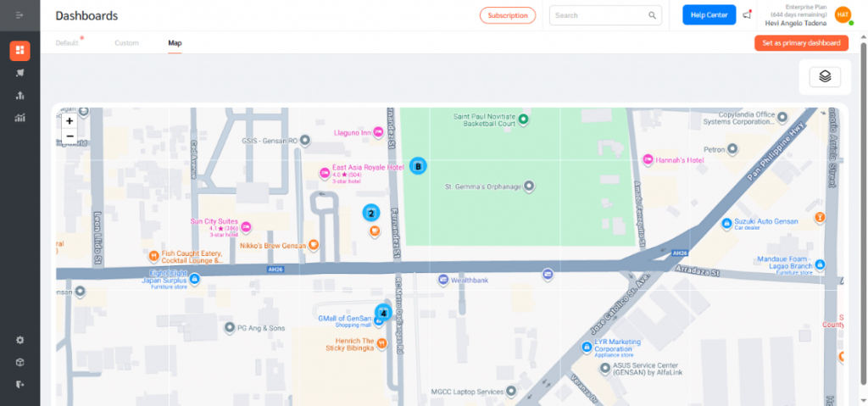Screen dimensions: 868x406
Task: Open the announcements megaphone icon
Action: coord(747,15)
